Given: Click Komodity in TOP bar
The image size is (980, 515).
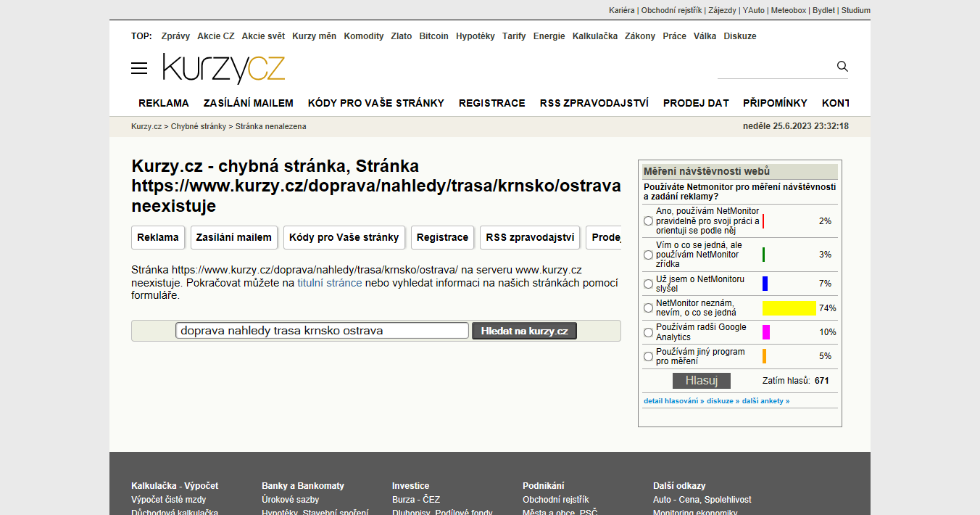Looking at the screenshot, I should pos(364,36).
